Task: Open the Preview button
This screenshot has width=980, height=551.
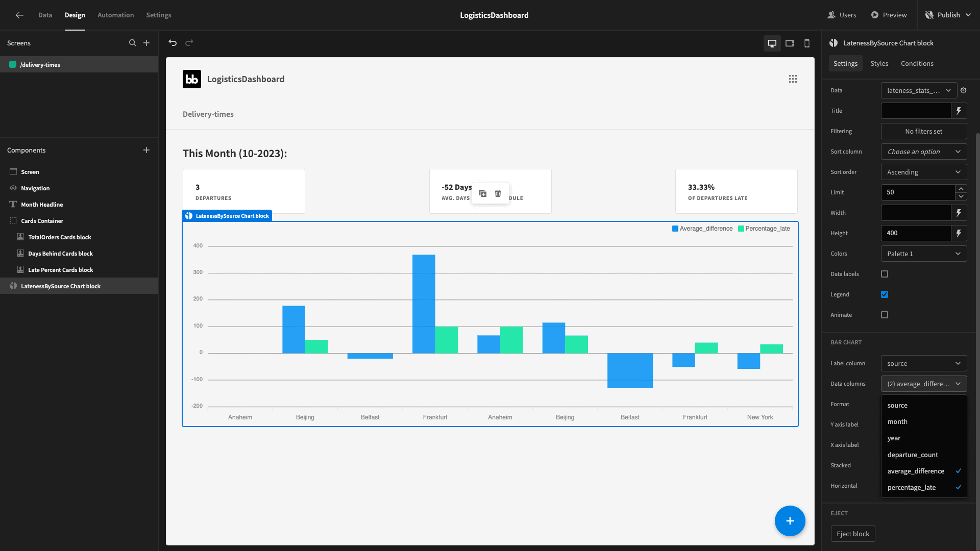Action: pos(889,15)
